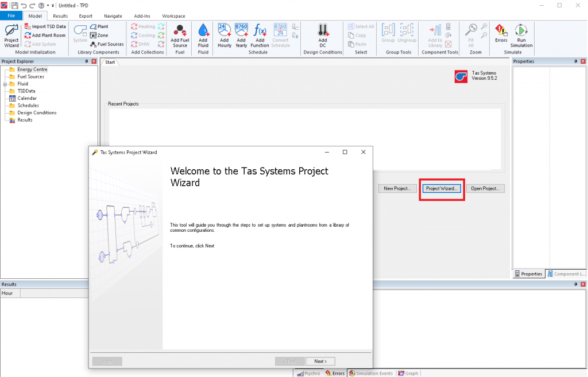Switch to the Psychro tab at the bottom
This screenshot has height=377, width=588.
(311, 373)
